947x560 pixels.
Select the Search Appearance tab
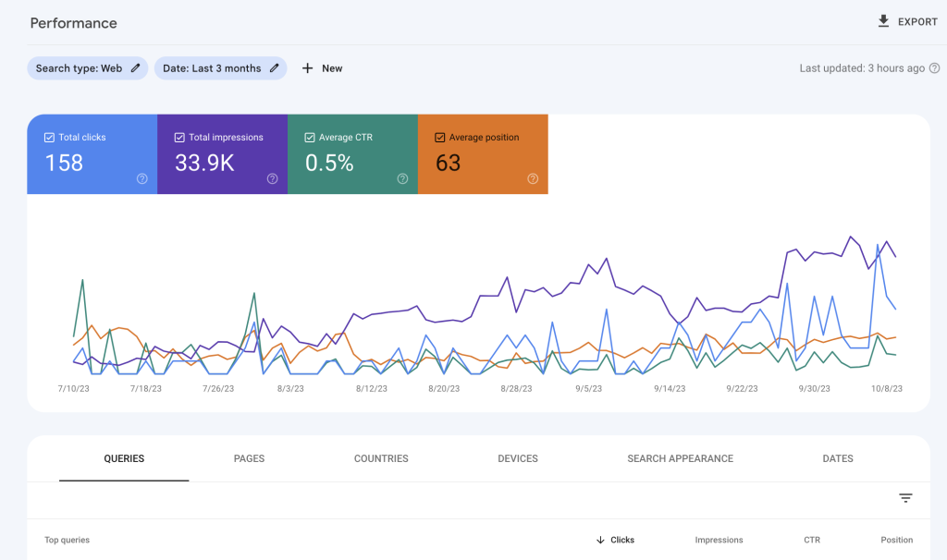(x=680, y=458)
